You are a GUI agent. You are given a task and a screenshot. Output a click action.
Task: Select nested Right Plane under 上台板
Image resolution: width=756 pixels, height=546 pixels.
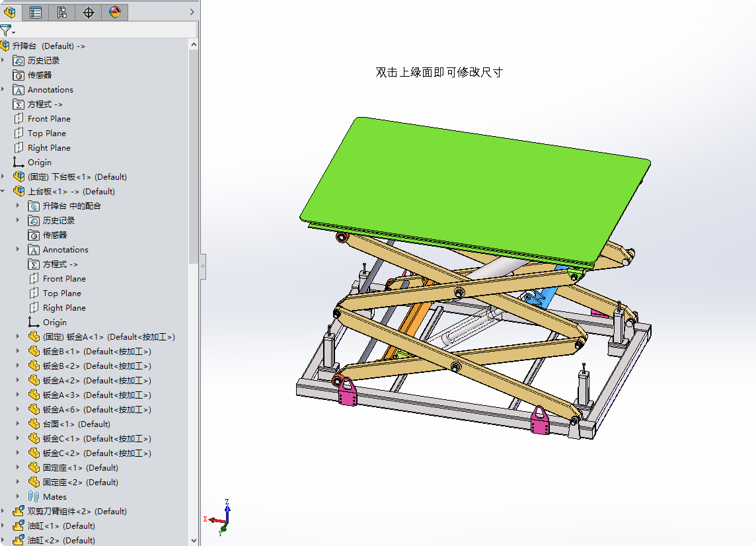coord(64,308)
